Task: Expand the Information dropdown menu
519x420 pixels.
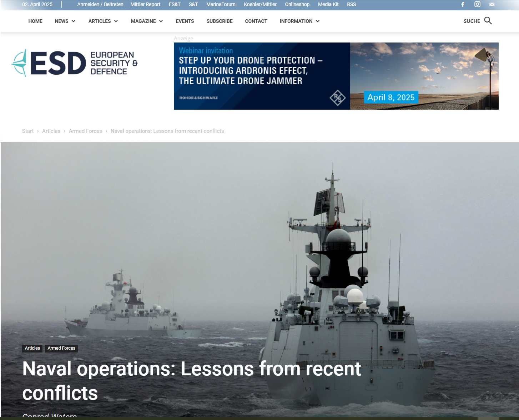Action: pos(299,21)
